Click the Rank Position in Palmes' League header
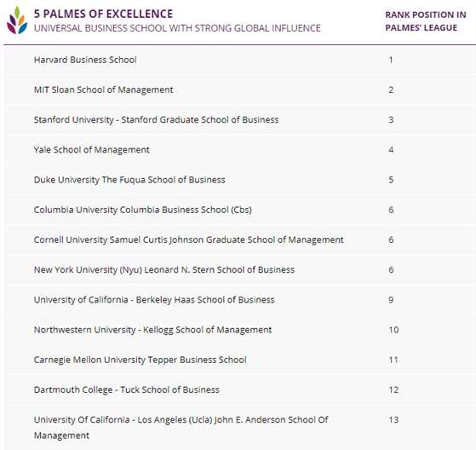The height and width of the screenshot is (450, 476). click(x=426, y=21)
